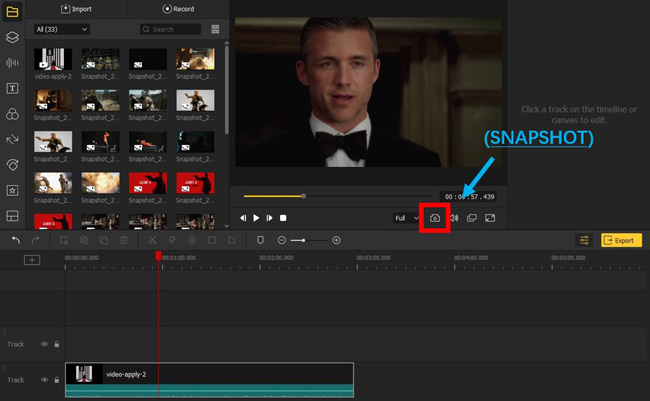Click the Delete trash icon
This screenshot has width=650, height=401.
(x=124, y=240)
